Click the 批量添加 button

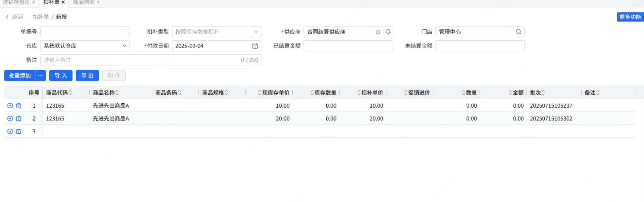(x=20, y=75)
